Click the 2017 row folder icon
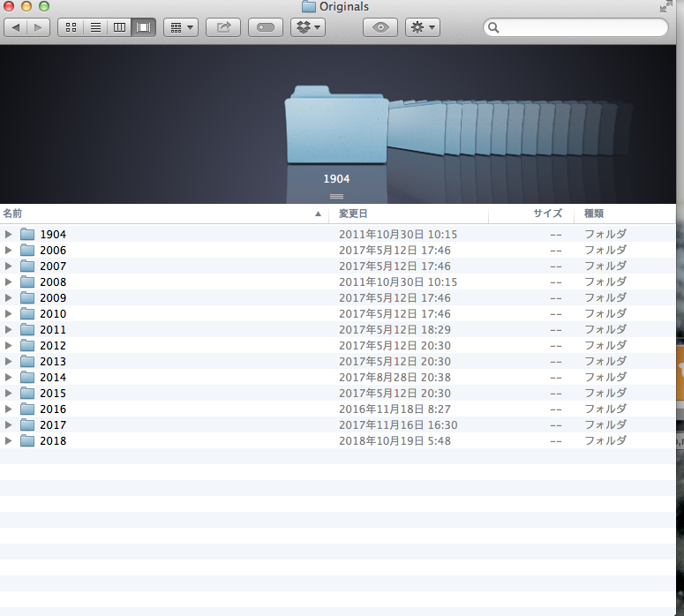Viewport: 684px width, 616px height. 27,424
